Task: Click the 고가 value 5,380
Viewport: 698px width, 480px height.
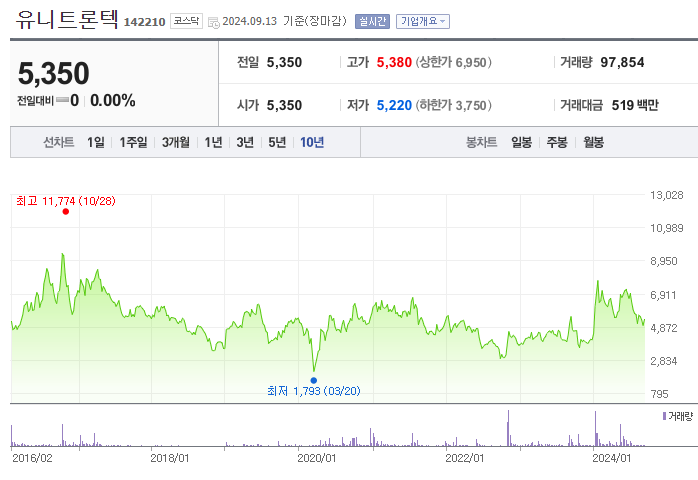Action: (394, 62)
